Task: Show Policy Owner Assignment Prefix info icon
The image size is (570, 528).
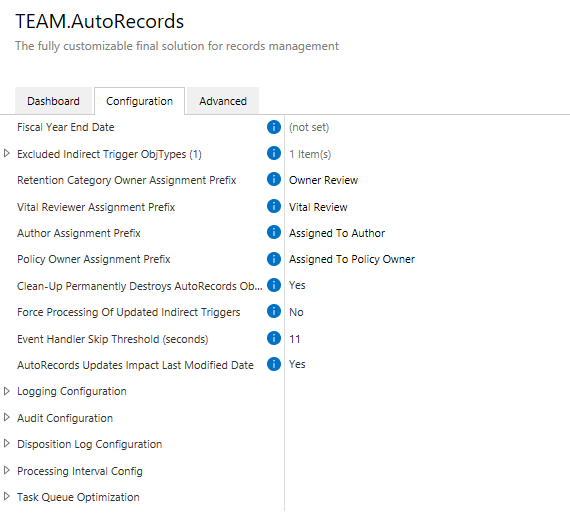Action: 274,259
